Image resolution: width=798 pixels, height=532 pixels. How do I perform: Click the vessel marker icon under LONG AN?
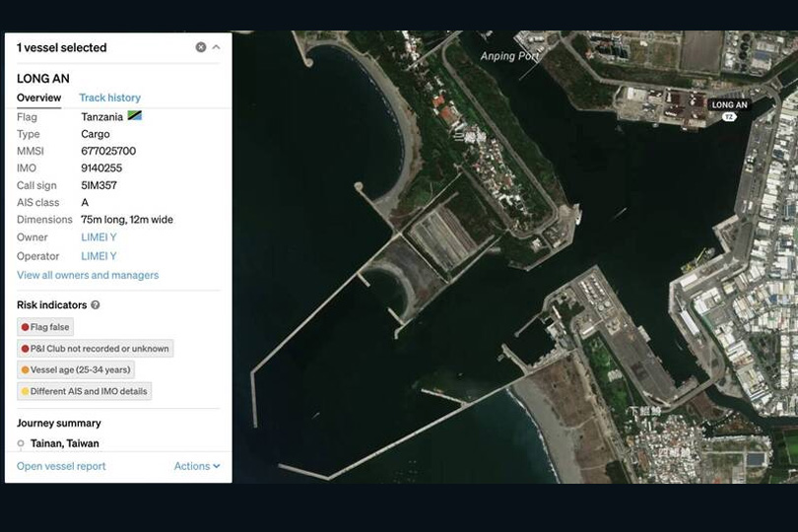pos(729,117)
